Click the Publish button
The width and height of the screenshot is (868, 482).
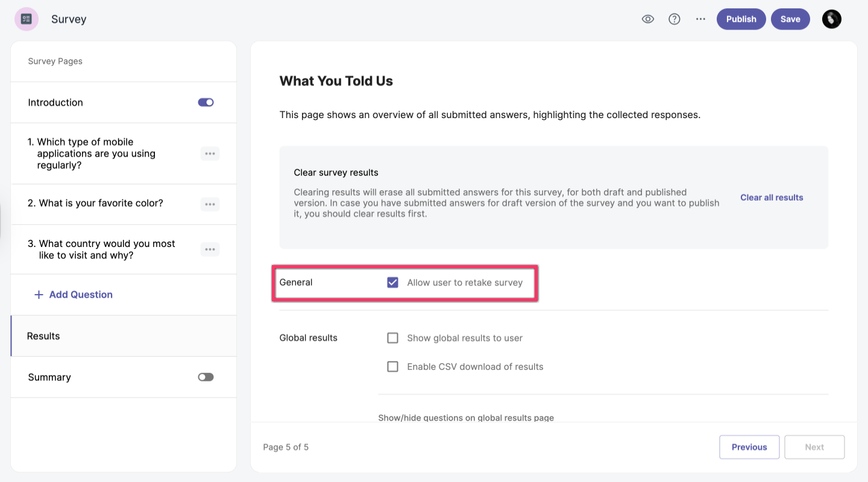(741, 19)
